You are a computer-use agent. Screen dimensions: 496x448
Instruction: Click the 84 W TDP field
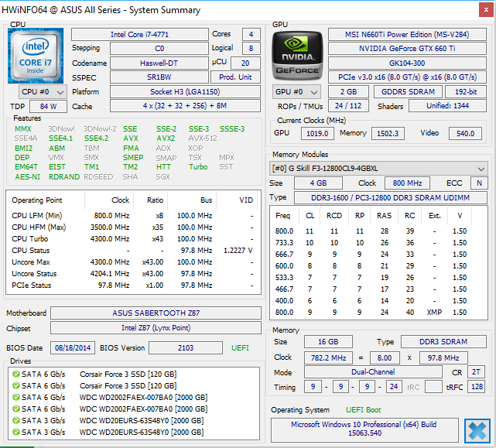(49, 106)
